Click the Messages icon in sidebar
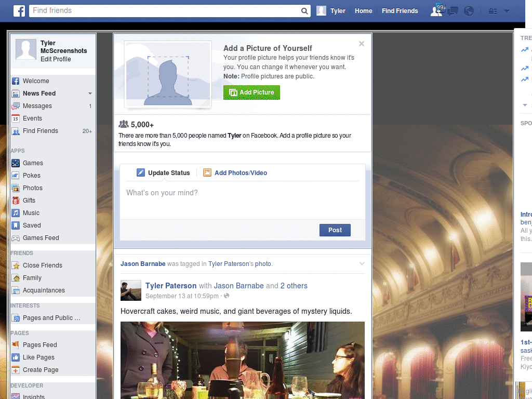 [16, 106]
